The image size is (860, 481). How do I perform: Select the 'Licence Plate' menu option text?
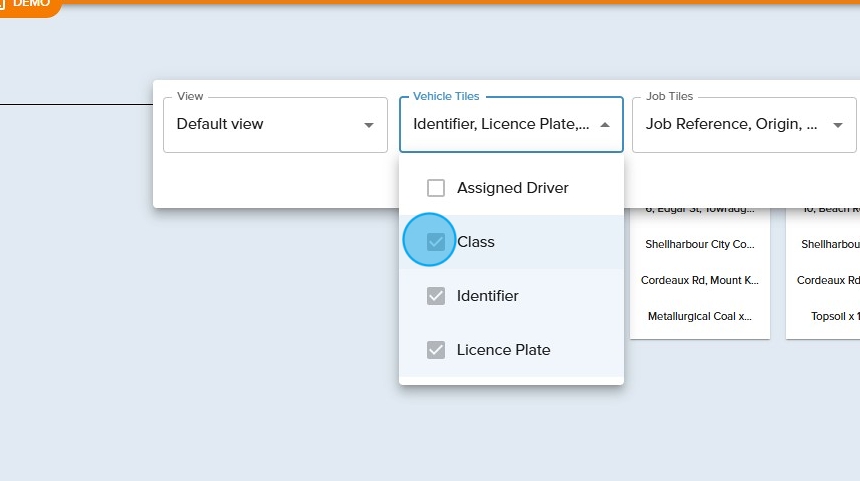coord(503,350)
